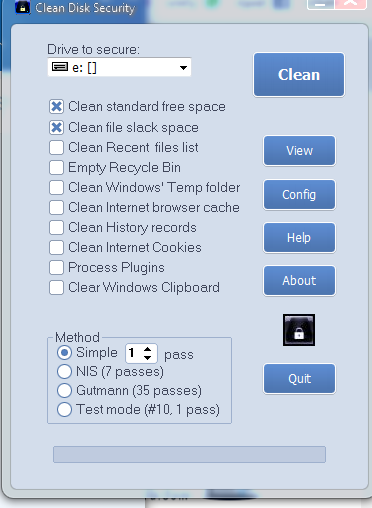Open the Drive to secure dropdown
Viewport: 372px width, 508px height.
[x=119, y=67]
